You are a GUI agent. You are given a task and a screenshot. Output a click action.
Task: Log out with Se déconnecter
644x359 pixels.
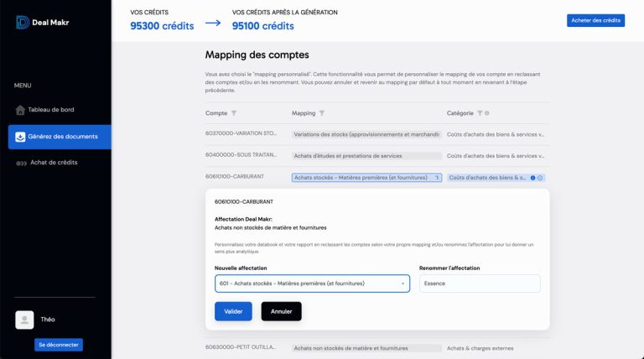[59, 345]
